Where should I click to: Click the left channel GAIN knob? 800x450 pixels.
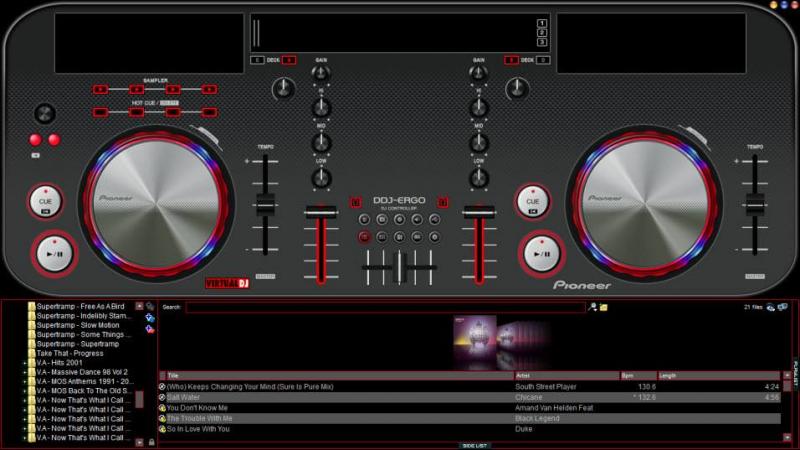coord(320,73)
